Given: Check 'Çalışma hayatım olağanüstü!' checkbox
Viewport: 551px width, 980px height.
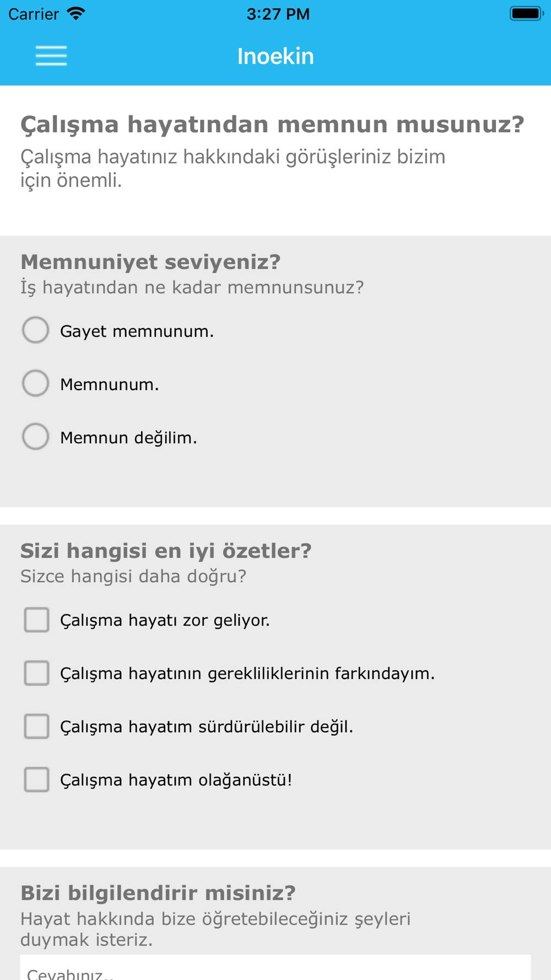Looking at the screenshot, I should pos(36,779).
